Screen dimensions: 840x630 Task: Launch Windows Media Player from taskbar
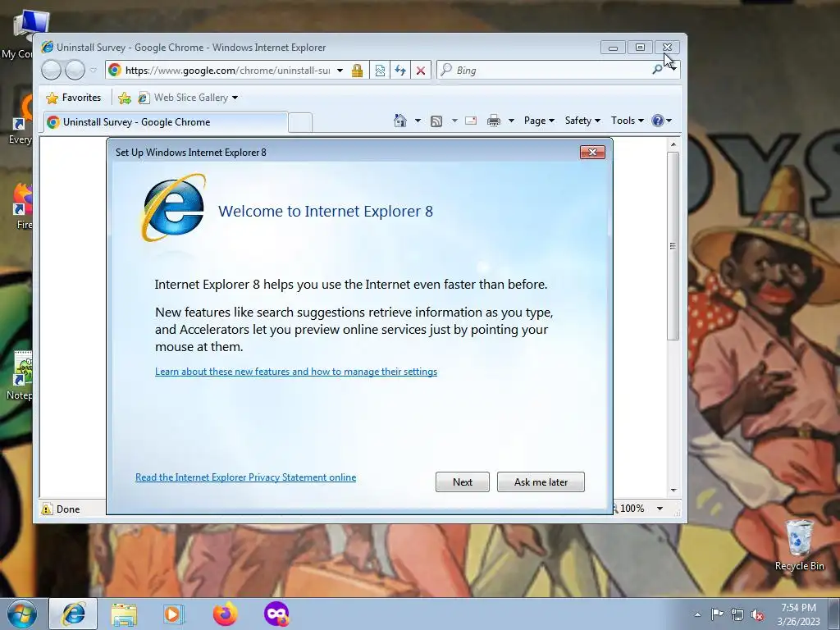pyautogui.click(x=173, y=614)
